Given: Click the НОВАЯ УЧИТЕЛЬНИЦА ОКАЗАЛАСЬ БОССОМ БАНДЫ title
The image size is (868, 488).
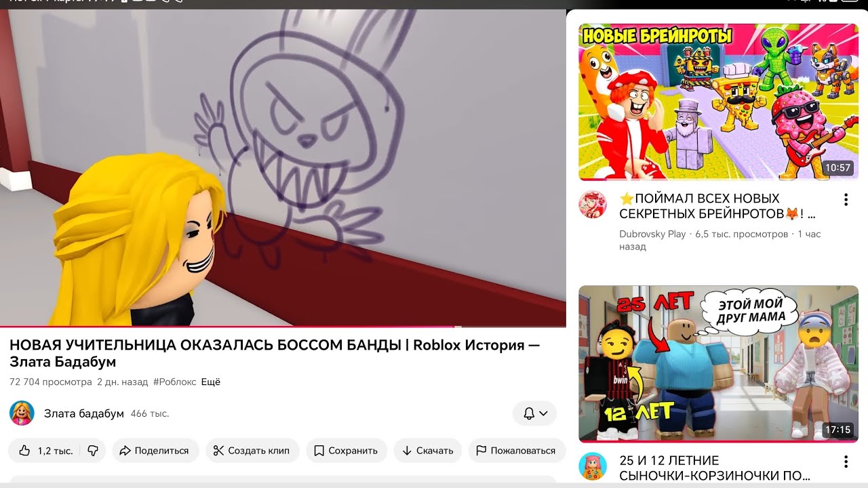Looking at the screenshot, I should tap(275, 353).
